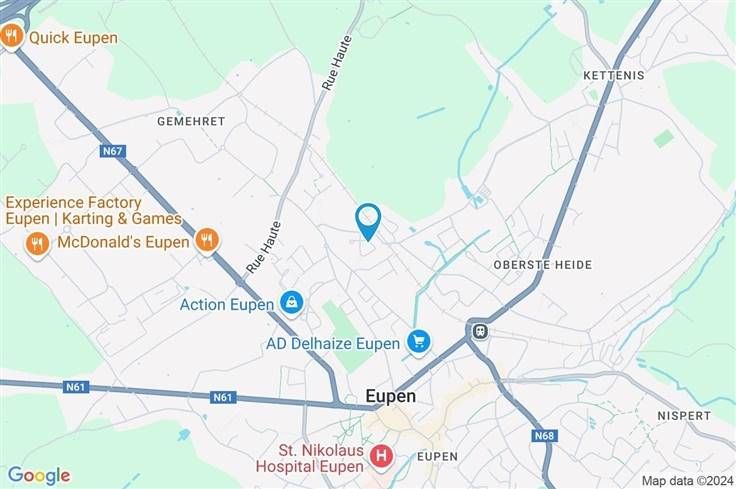The height and width of the screenshot is (489, 736).
Task: Select the Gemehret neighborhood label
Action: (191, 122)
